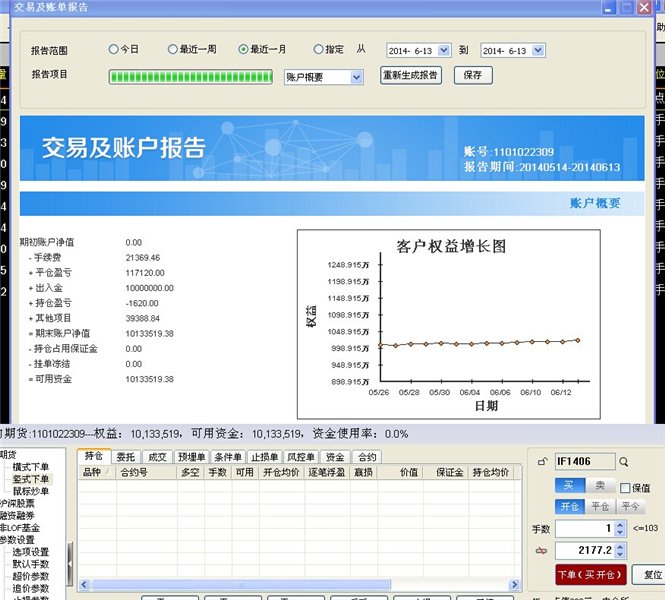Click the green report progress bar
This screenshot has width=665, height=600.
coord(191,76)
